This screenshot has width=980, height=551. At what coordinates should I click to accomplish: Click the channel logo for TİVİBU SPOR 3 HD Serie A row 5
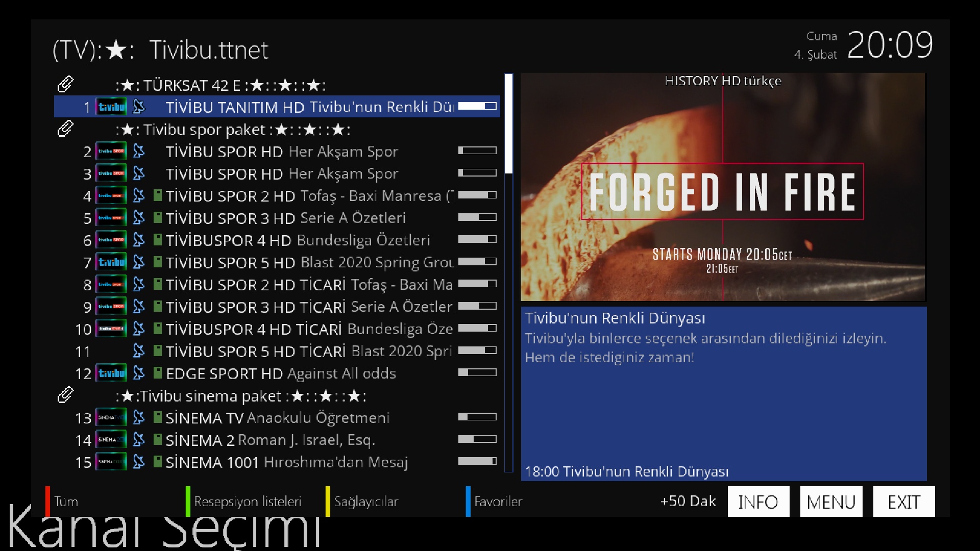point(111,218)
